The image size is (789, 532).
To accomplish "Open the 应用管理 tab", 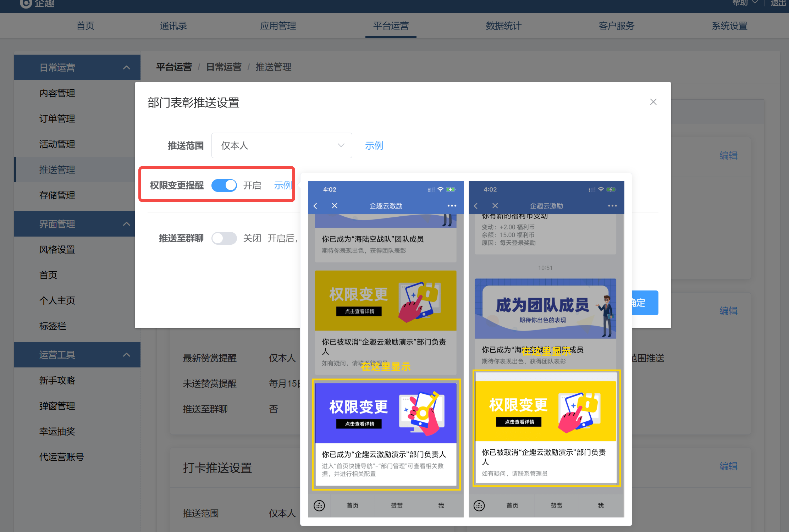I will 278,26.
